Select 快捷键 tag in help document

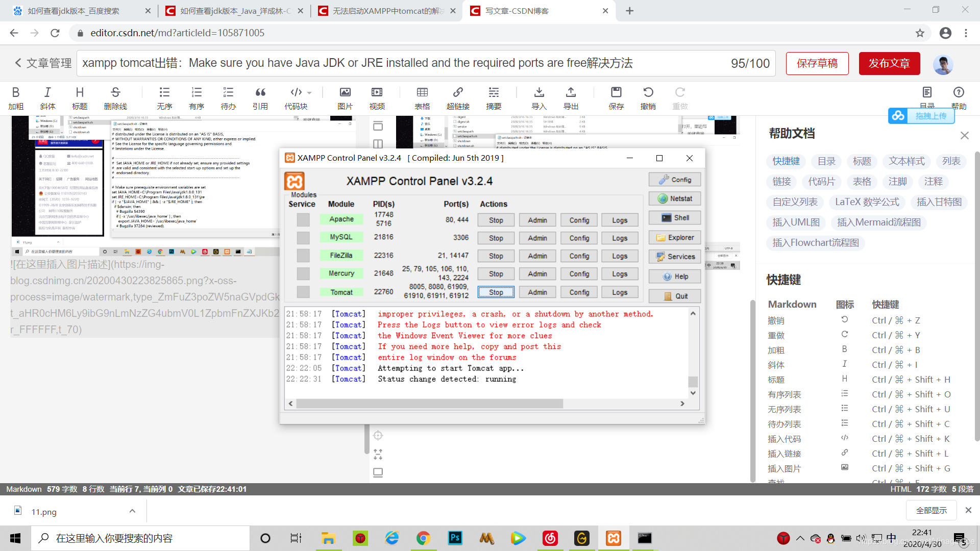[786, 161]
